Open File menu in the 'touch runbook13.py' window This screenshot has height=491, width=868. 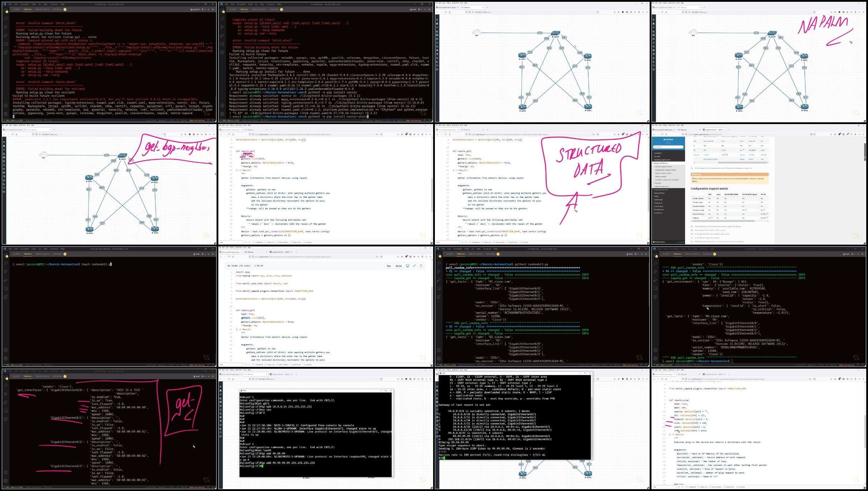pos(10,249)
